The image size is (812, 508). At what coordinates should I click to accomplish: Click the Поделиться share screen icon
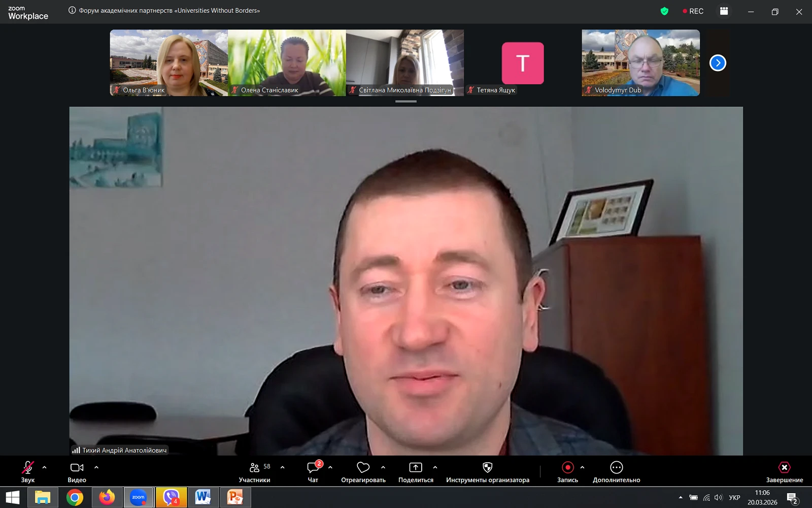coord(416,467)
